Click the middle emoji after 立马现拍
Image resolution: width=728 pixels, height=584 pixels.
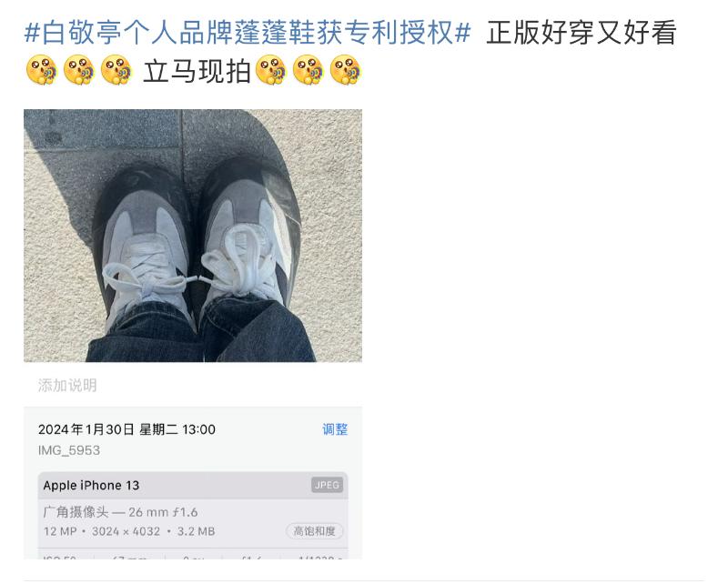point(308,70)
